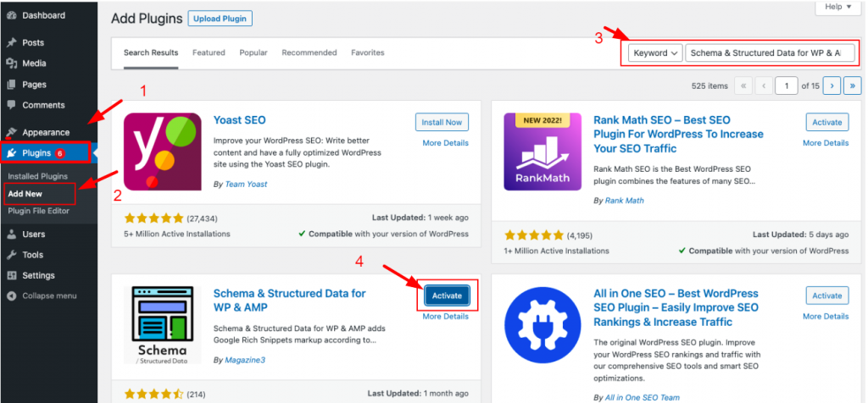Switch to the Search Results tab
Viewport: 868px width, 403px height.
(151, 53)
